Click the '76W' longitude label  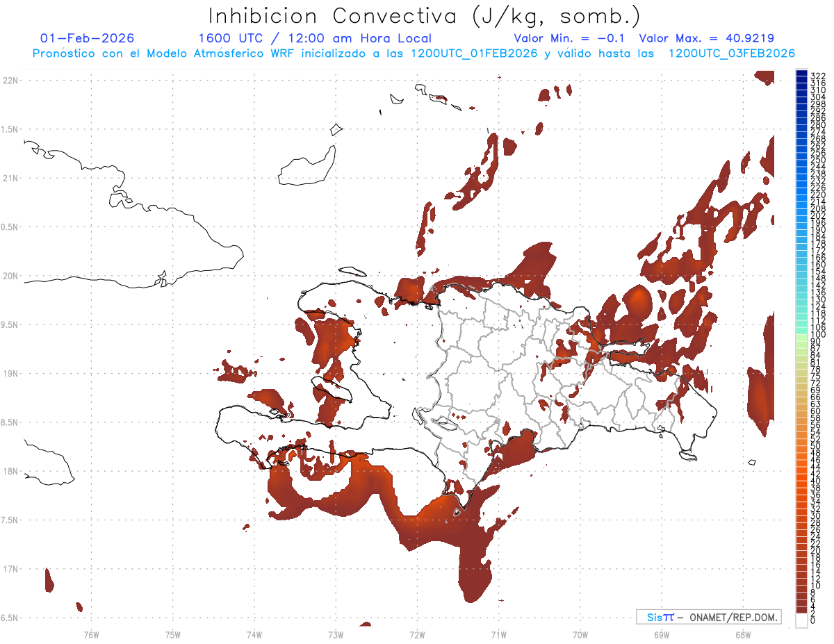pyautogui.click(x=91, y=634)
